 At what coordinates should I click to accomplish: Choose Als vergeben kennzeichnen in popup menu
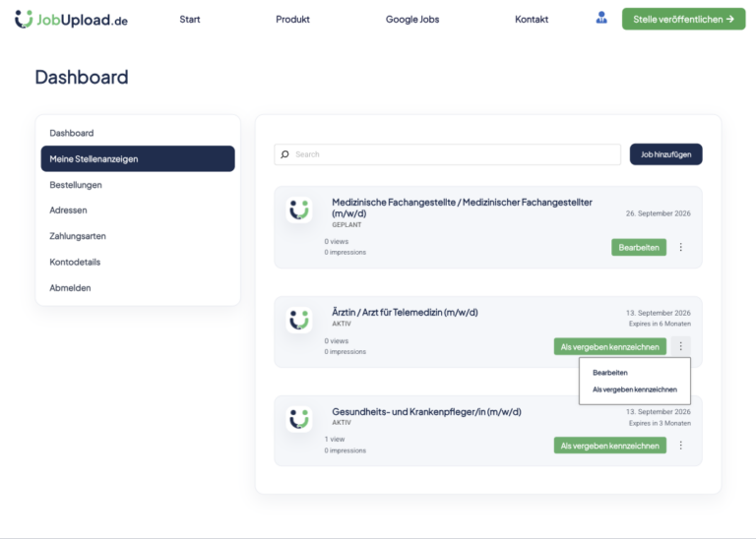pyautogui.click(x=635, y=389)
